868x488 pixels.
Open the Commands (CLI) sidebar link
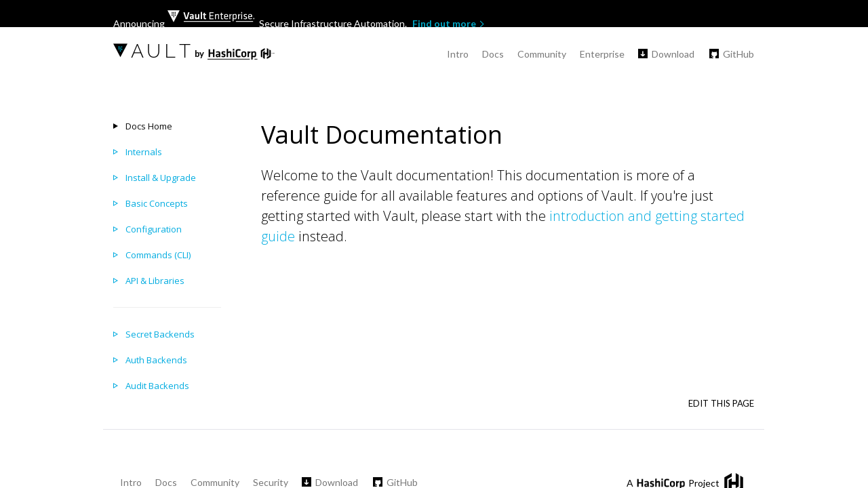[158, 255]
